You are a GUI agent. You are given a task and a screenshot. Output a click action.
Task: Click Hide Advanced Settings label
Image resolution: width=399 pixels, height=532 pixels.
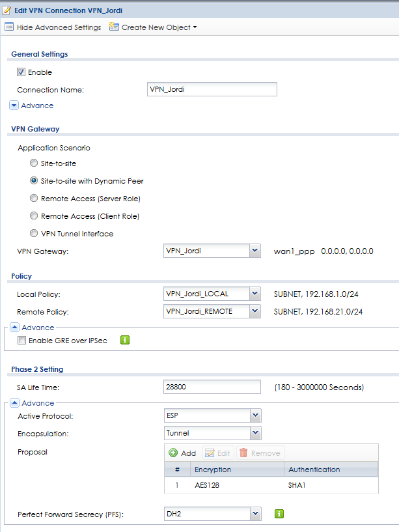pos(59,27)
